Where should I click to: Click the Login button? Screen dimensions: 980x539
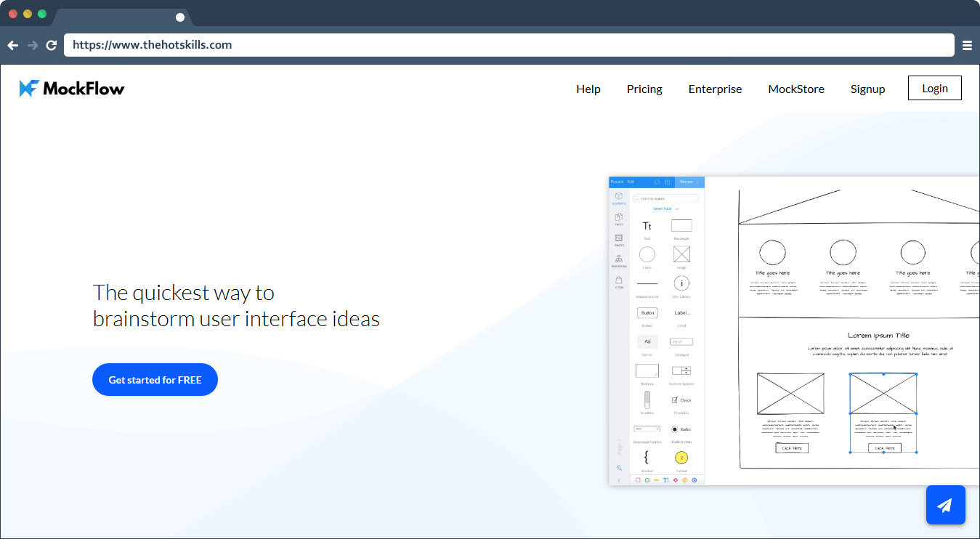[935, 88]
